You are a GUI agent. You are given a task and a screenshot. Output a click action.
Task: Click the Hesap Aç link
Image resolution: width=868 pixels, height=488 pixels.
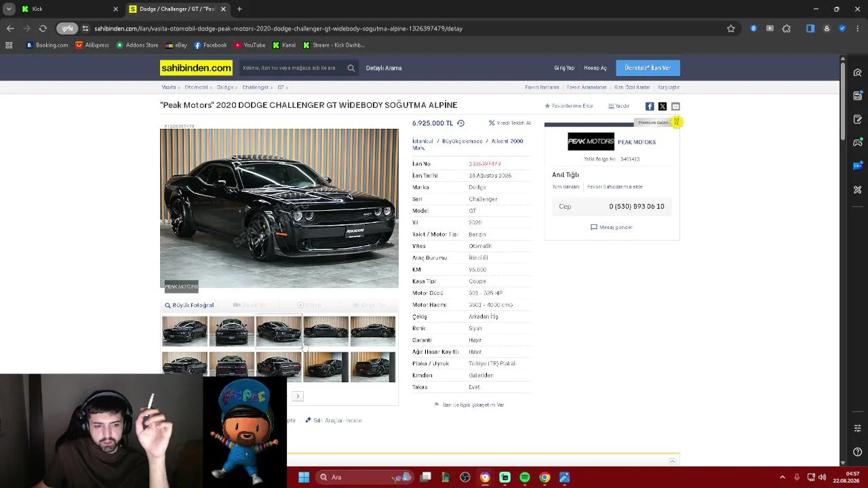click(x=595, y=68)
